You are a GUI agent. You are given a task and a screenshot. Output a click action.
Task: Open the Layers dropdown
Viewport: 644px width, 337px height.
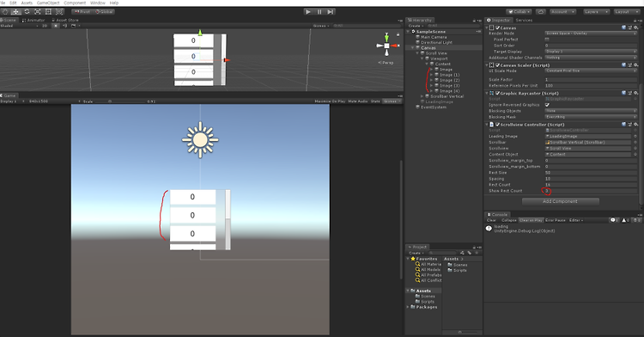[596, 12]
